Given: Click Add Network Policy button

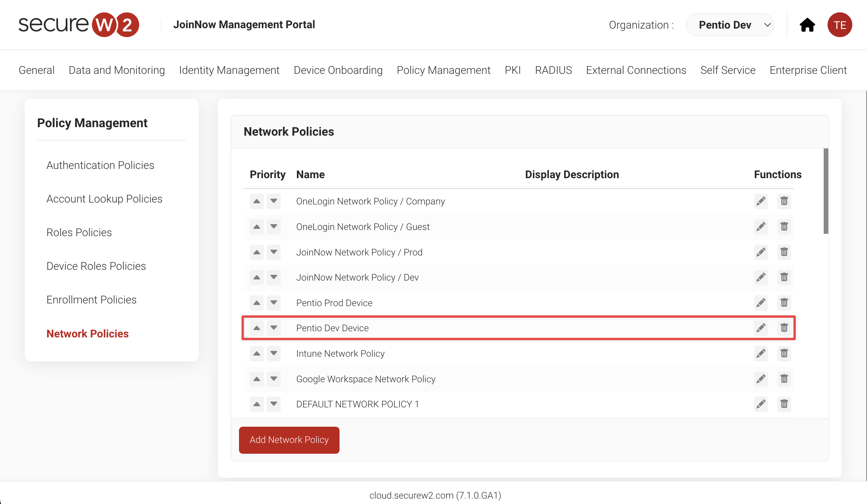Looking at the screenshot, I should pyautogui.click(x=289, y=440).
